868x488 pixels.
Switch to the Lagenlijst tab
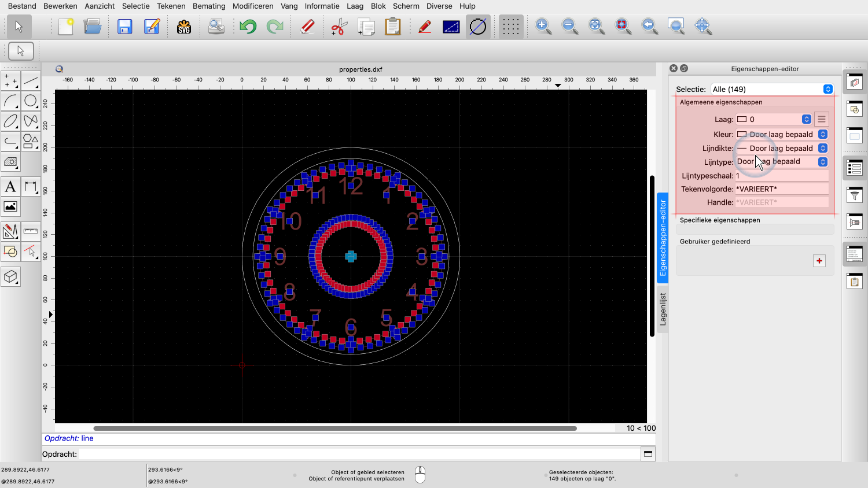coord(663,309)
